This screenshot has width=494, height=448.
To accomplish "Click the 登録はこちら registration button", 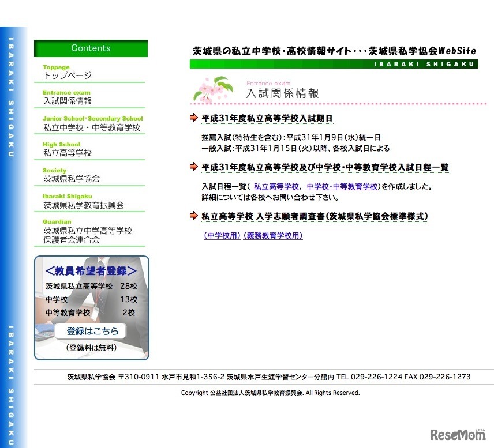I will pyautogui.click(x=91, y=330).
